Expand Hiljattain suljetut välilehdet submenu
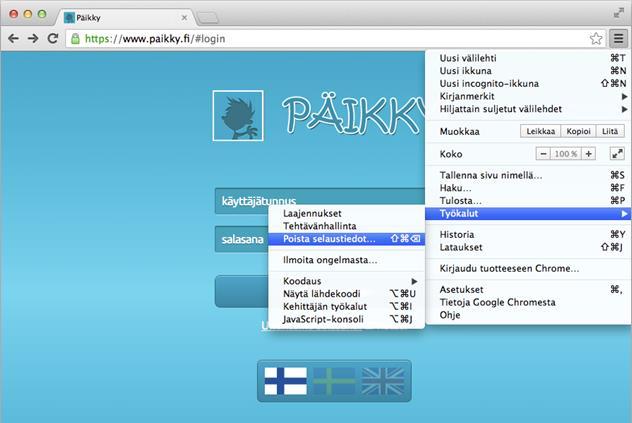The width and height of the screenshot is (632, 423). click(x=528, y=109)
